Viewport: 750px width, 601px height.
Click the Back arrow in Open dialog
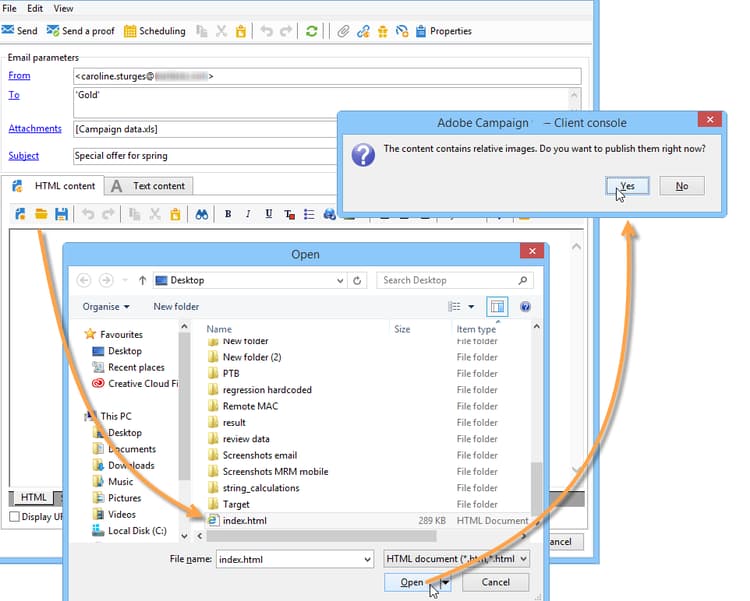(x=84, y=280)
